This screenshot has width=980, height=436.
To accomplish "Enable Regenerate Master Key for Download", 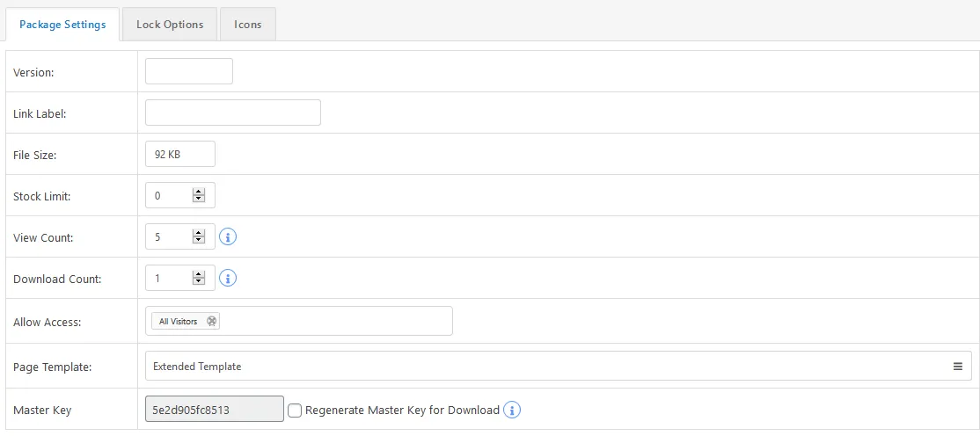I will [x=295, y=411].
